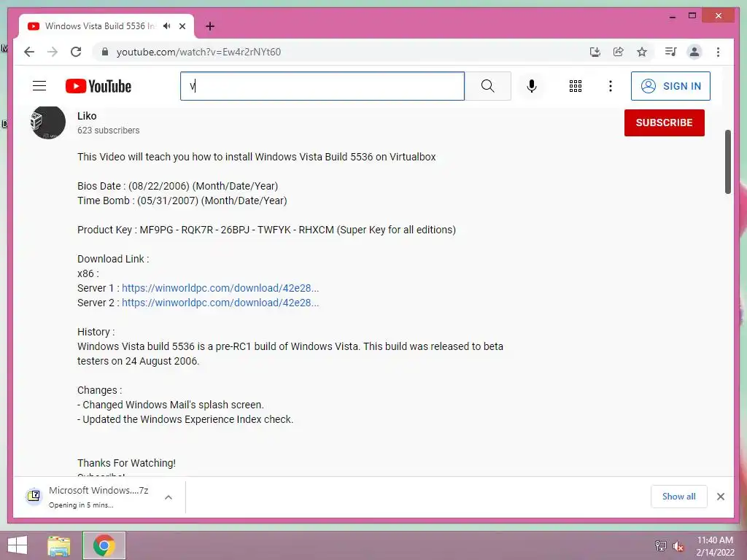Click the URL in the address bar
Screen dimensions: 747x560
coord(198,52)
